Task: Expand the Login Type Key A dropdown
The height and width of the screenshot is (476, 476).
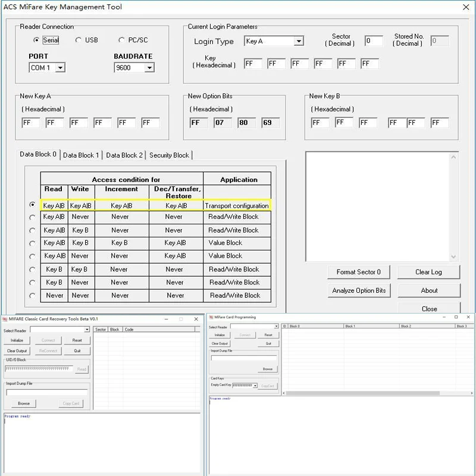Action: click(299, 41)
